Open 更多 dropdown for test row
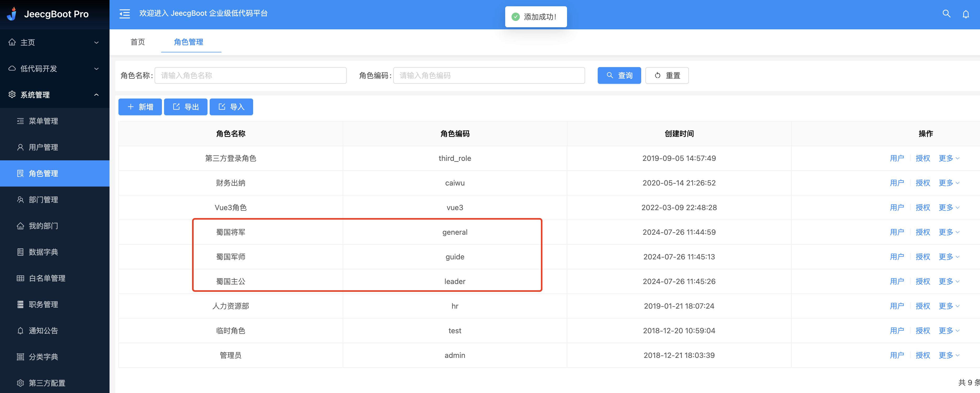Screen dimensions: 980x393 click(x=949, y=331)
